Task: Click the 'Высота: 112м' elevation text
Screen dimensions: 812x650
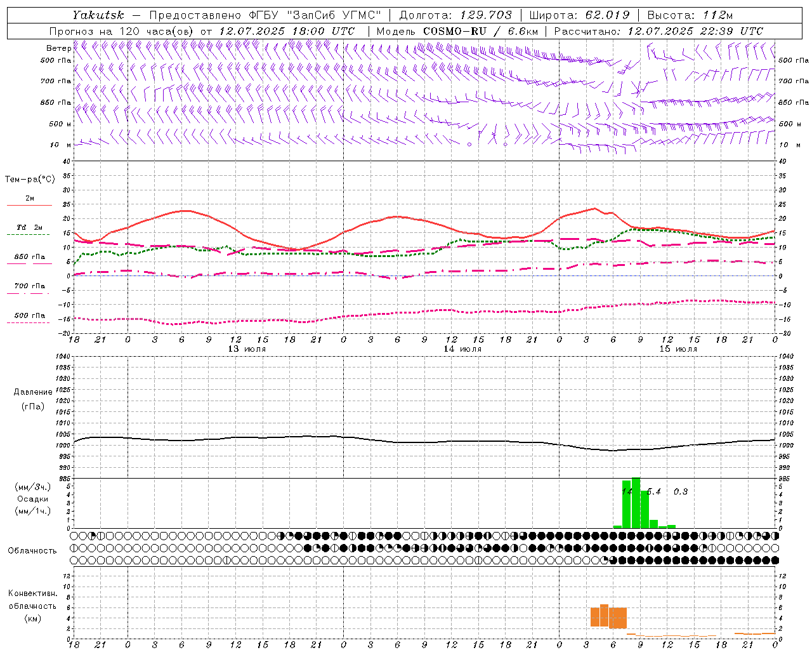Action: coord(690,15)
